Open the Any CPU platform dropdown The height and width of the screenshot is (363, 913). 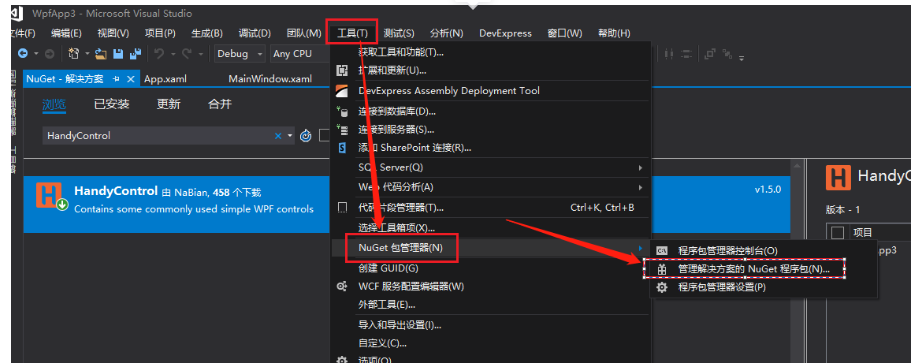click(300, 54)
